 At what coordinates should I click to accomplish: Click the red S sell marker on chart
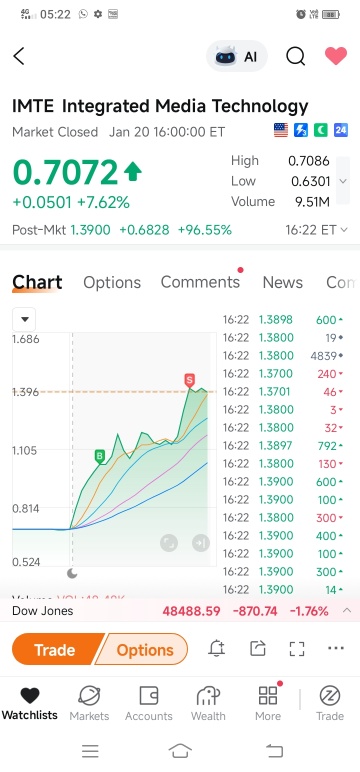pos(190,380)
